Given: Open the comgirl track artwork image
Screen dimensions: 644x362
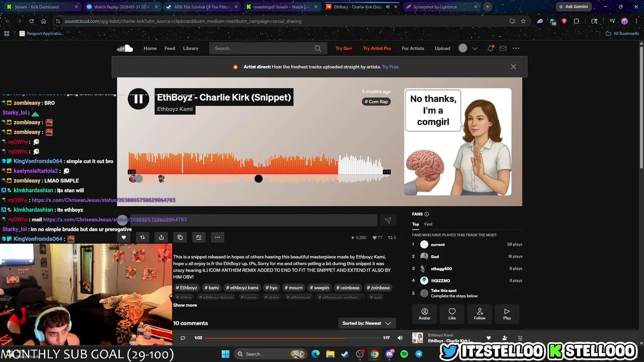Looking at the screenshot, I should tap(458, 142).
